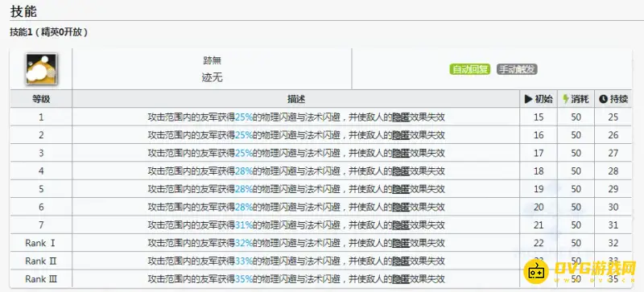
Task: Click the level 7 description with 31%
Action: point(296,225)
